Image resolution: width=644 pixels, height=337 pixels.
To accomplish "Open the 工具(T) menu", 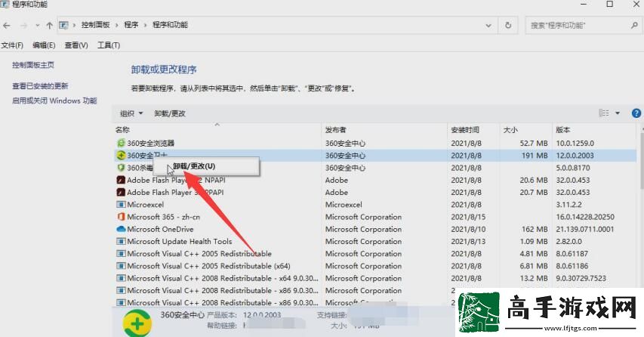I will pos(109,45).
